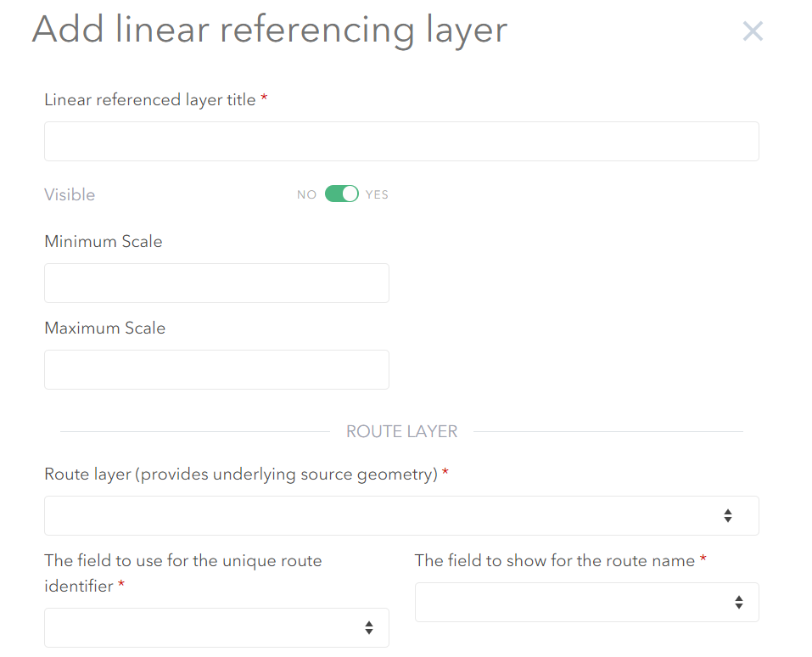Click the YES label beside the toggle

[x=377, y=194]
